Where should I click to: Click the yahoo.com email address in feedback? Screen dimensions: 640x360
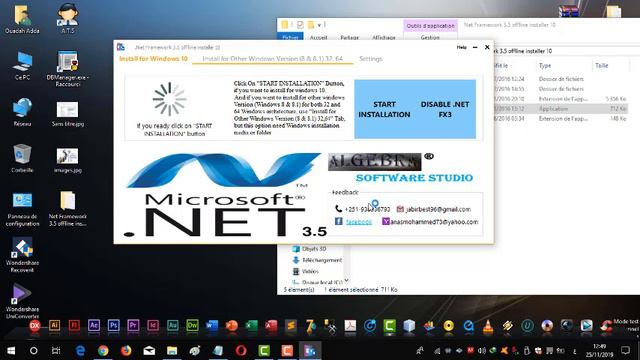(434, 222)
